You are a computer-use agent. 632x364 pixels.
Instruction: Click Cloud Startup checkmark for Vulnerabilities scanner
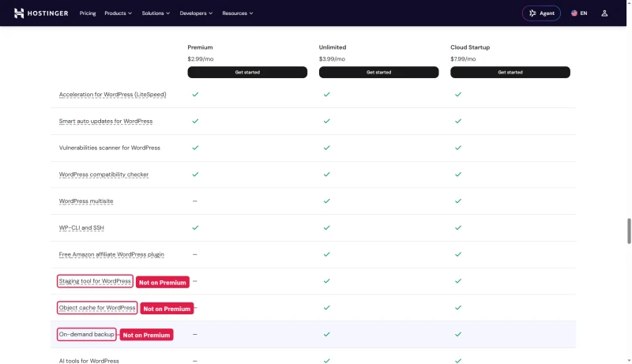[458, 148]
